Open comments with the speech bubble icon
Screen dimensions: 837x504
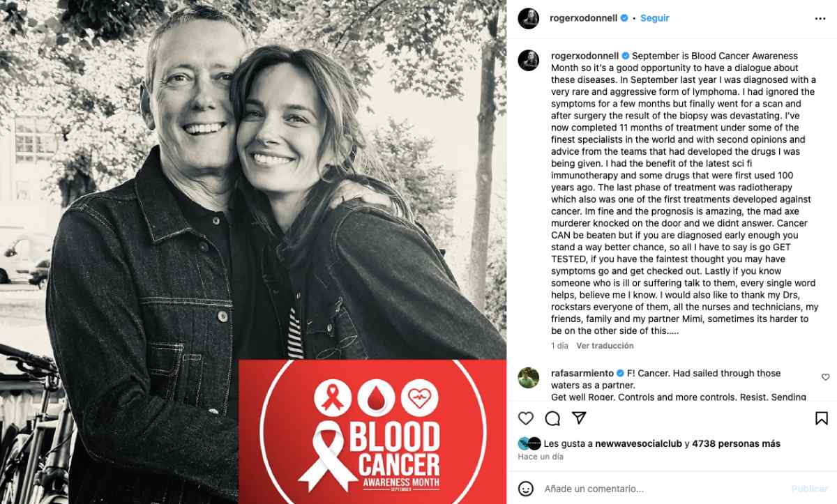point(552,418)
